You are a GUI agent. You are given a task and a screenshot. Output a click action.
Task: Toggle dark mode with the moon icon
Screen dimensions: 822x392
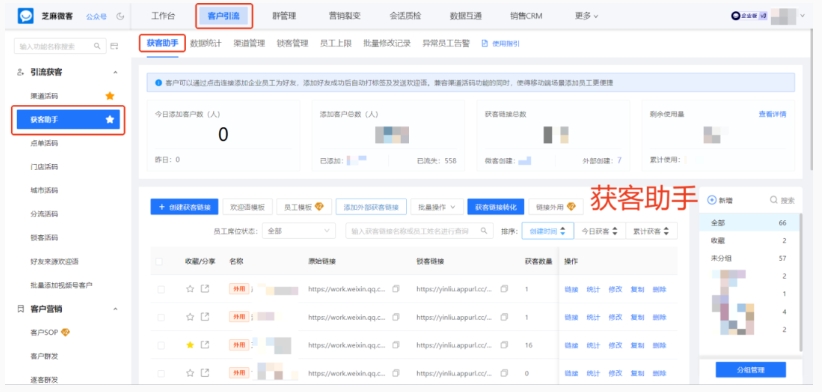tap(120, 16)
